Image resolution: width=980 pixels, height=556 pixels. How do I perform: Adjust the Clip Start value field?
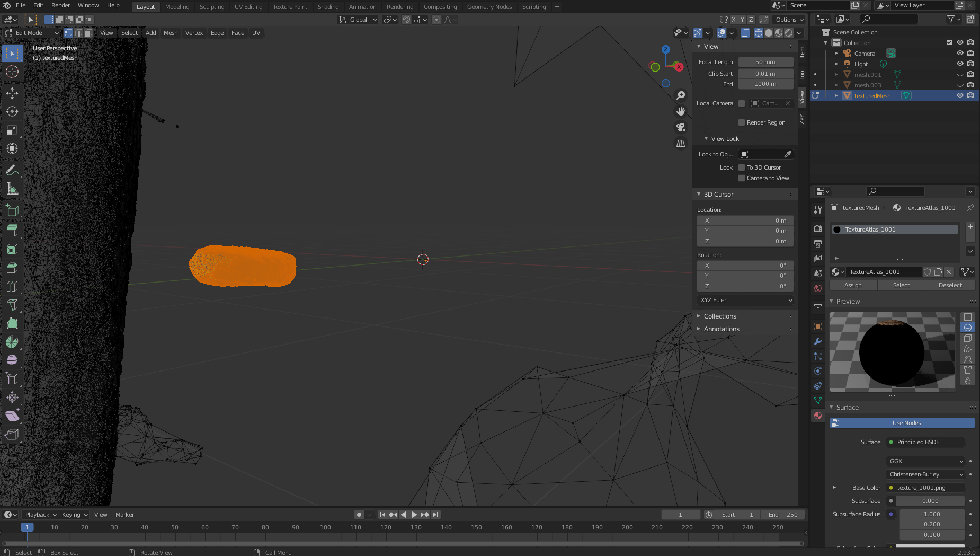[765, 74]
